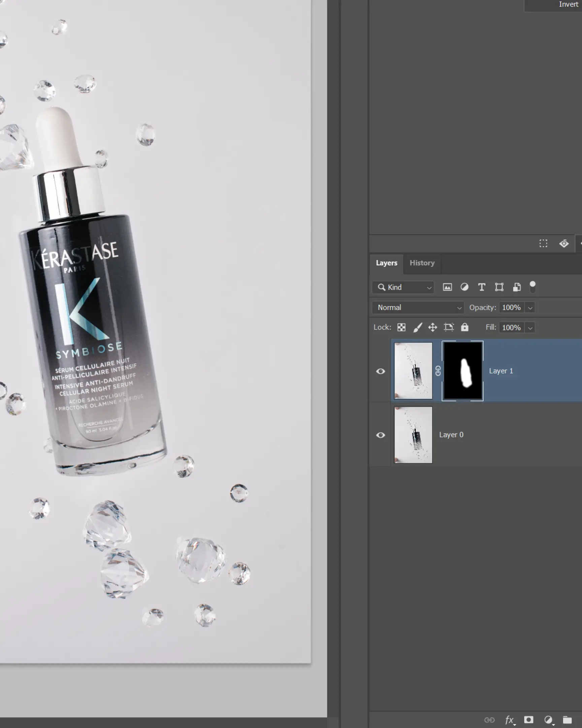This screenshot has width=582, height=728.
Task: Open the Opacity slider
Action: pos(530,308)
